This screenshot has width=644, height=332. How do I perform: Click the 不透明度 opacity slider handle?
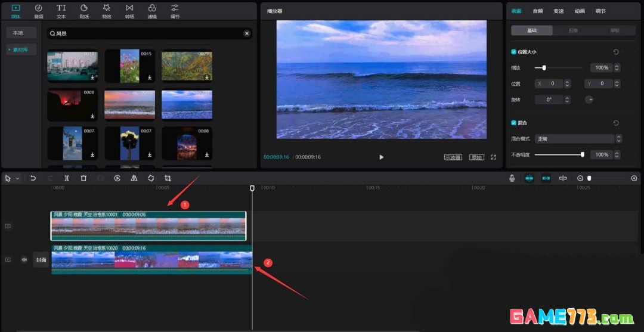(x=583, y=154)
